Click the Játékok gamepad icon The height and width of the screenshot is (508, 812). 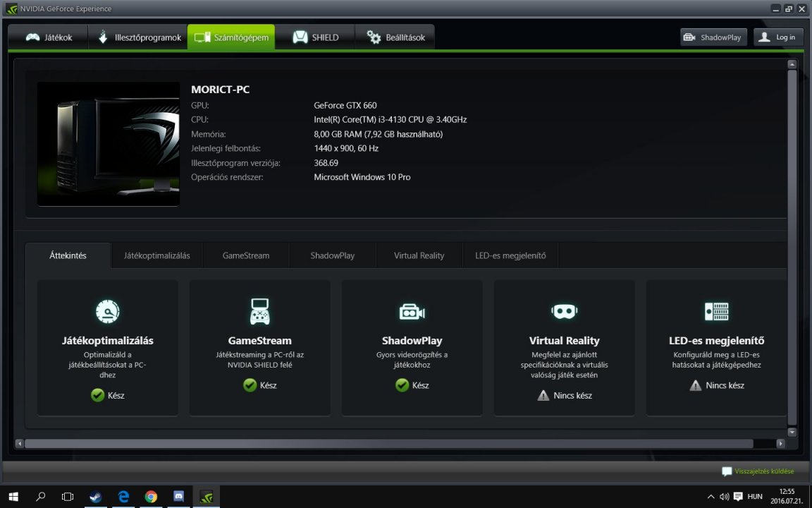pyautogui.click(x=32, y=37)
